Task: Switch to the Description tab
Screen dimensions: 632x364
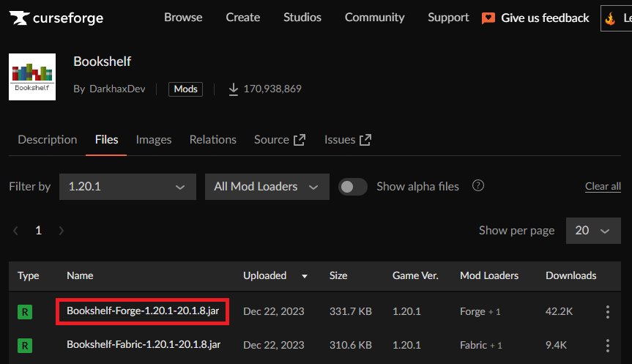Action: (47, 140)
